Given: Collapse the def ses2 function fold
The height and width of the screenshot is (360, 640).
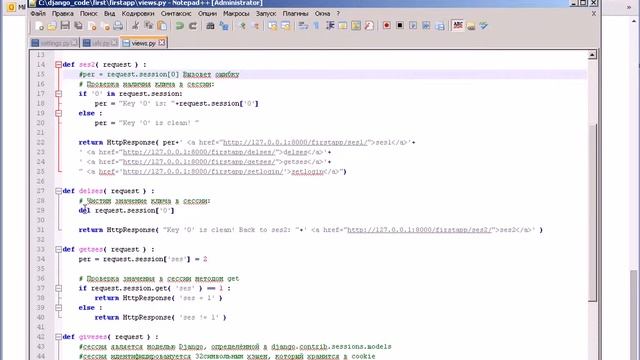Looking at the screenshot, I should 58,64.
